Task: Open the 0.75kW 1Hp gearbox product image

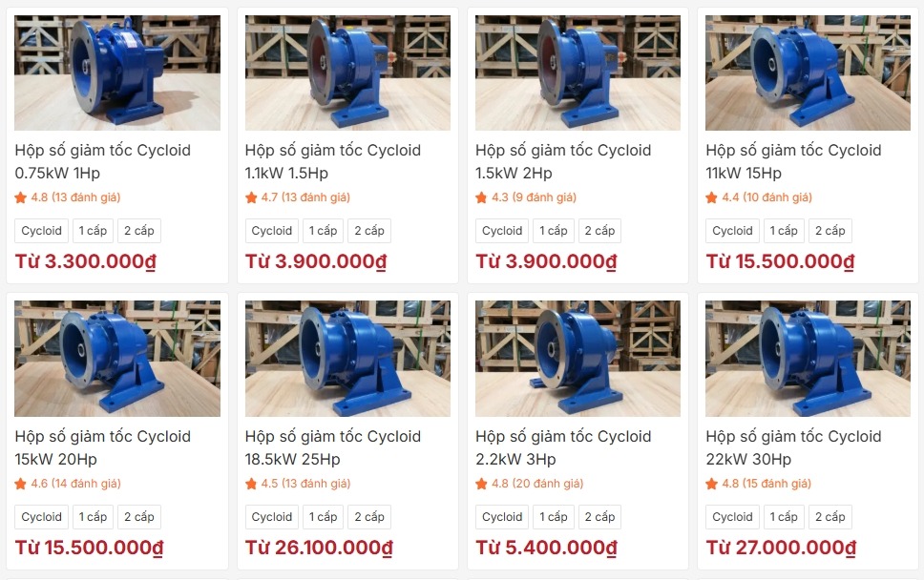Action: (x=117, y=73)
